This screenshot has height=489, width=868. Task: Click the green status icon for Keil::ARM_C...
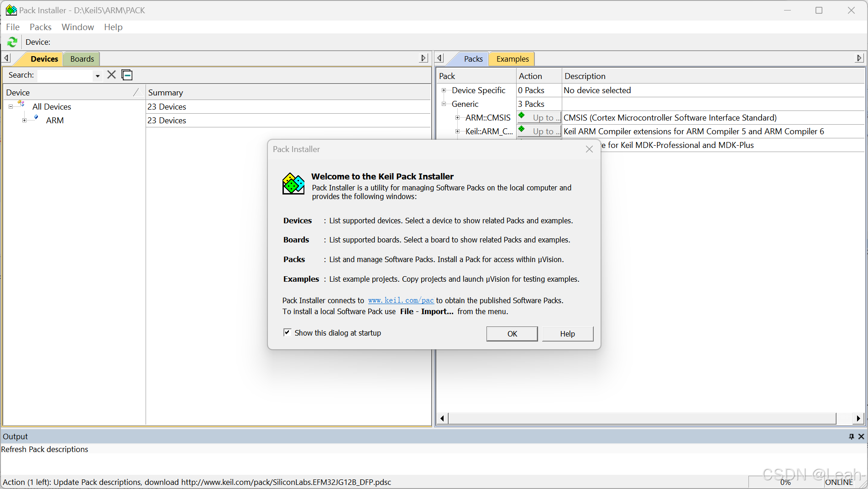pyautogui.click(x=522, y=129)
